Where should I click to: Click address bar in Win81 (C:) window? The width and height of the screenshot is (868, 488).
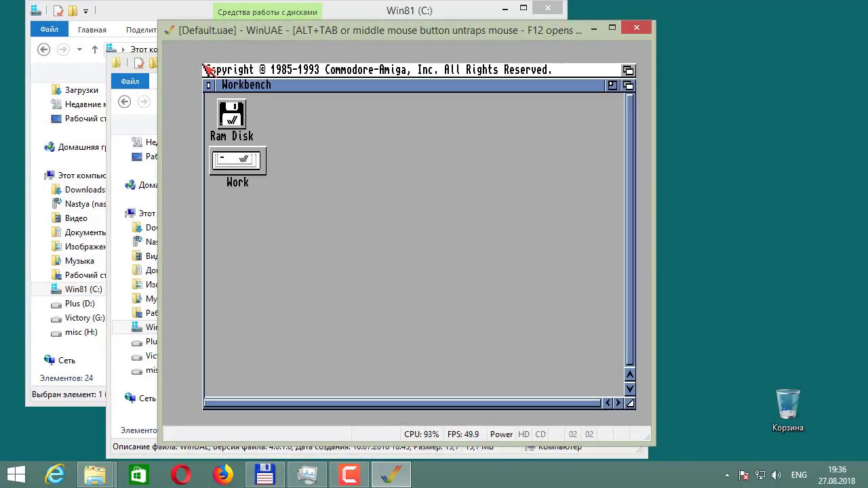tap(132, 49)
